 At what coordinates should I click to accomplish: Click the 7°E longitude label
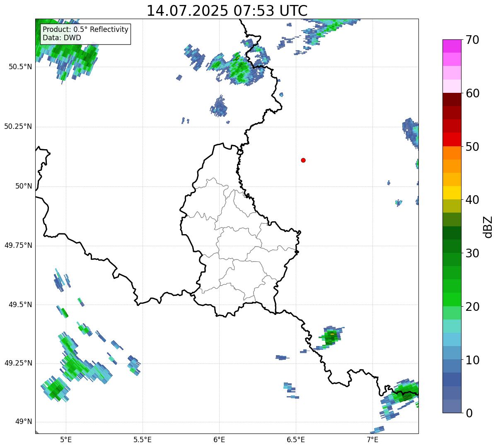point(372,439)
